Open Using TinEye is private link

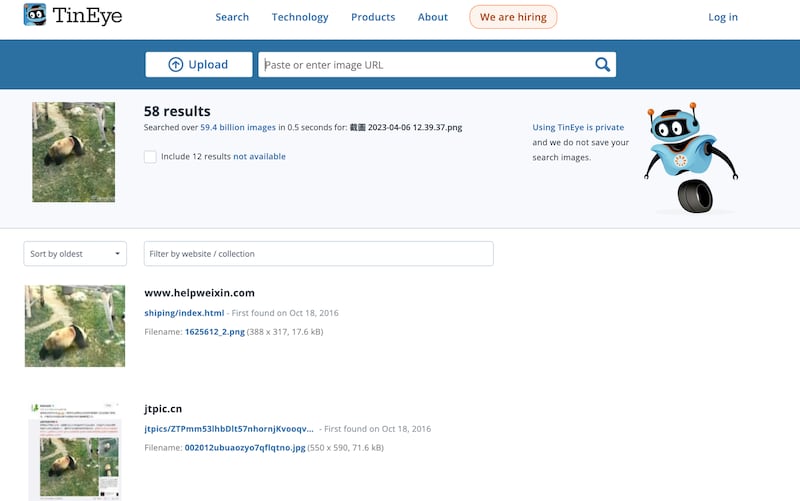click(x=578, y=128)
